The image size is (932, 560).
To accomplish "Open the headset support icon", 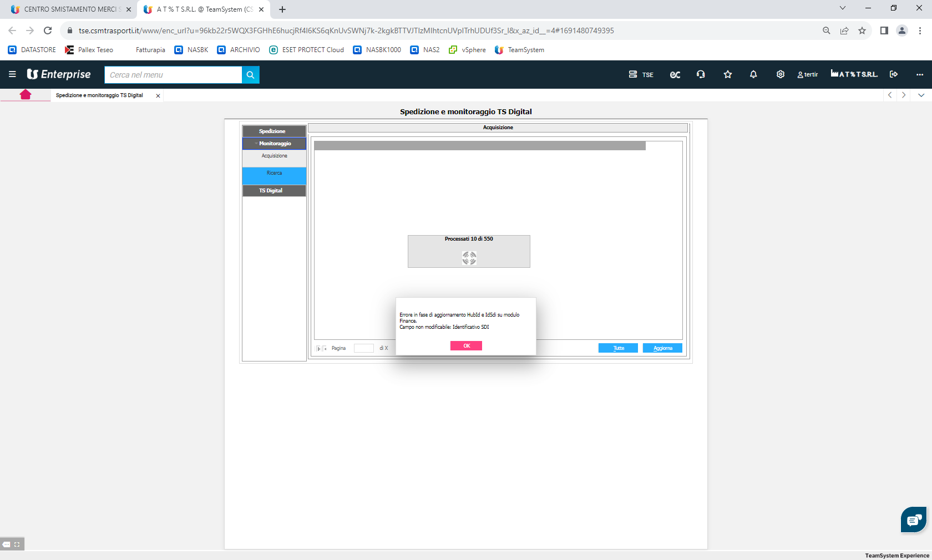I will [x=701, y=74].
